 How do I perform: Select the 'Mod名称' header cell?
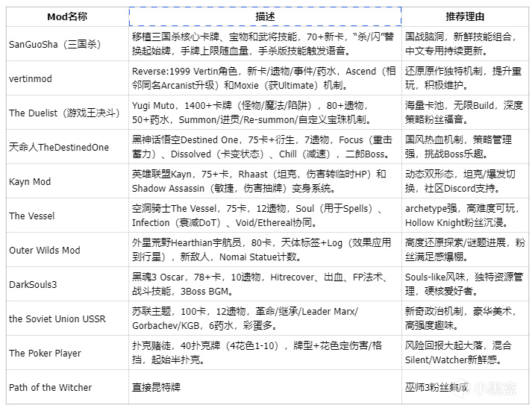(67, 16)
